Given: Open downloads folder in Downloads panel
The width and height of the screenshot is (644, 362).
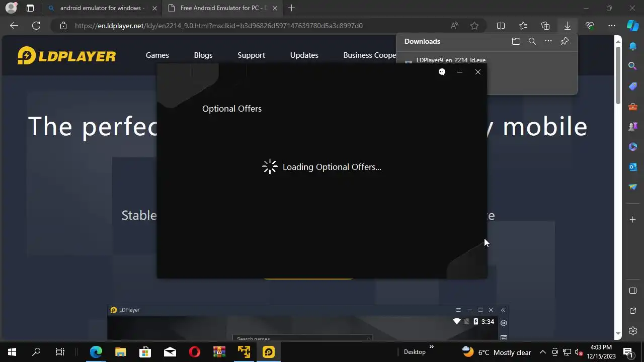Looking at the screenshot, I should [x=516, y=41].
